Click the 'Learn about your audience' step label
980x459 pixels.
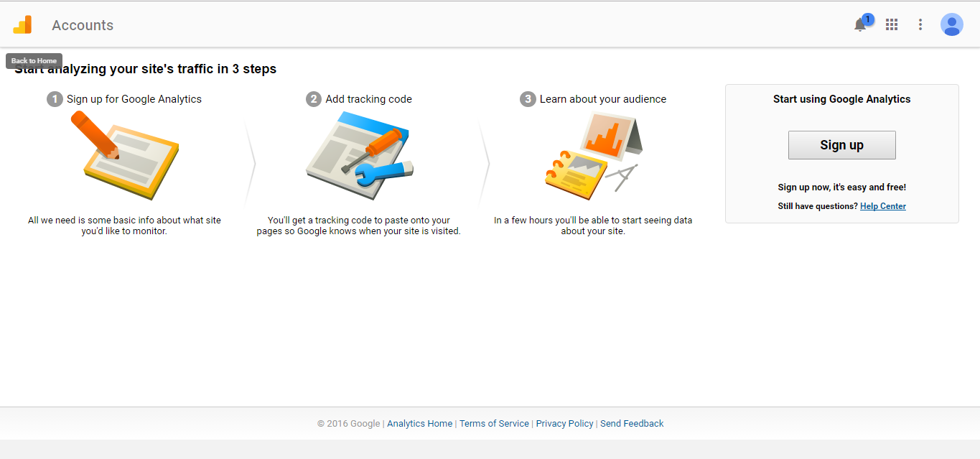click(603, 99)
